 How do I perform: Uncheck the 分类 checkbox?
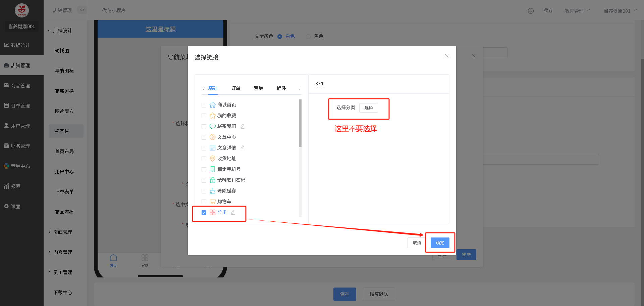coord(204,213)
